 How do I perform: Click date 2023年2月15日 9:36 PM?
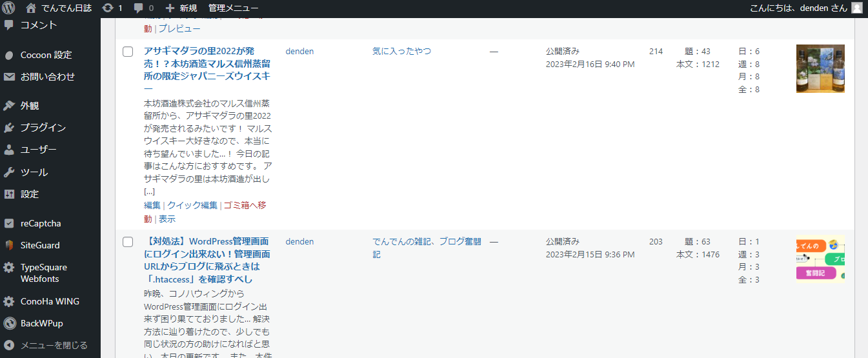[x=590, y=255]
